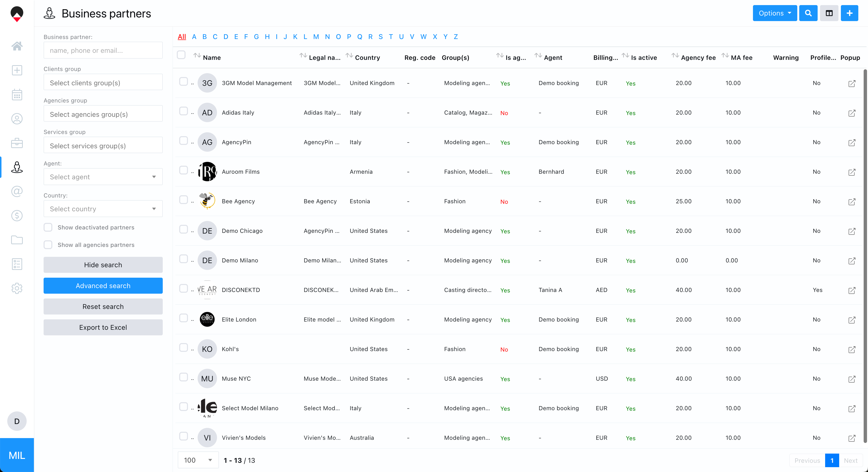Screen dimensions: 868x472
Task: Open the Options dropdown menu
Action: coord(775,13)
